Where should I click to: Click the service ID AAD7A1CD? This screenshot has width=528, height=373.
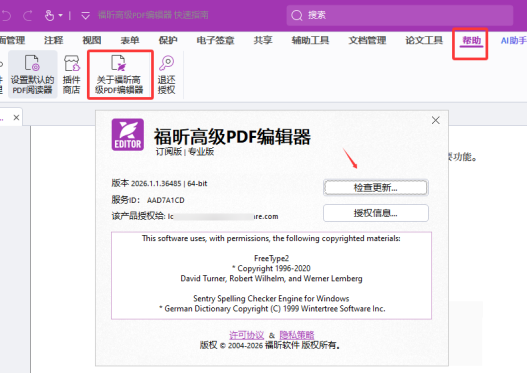pos(165,200)
